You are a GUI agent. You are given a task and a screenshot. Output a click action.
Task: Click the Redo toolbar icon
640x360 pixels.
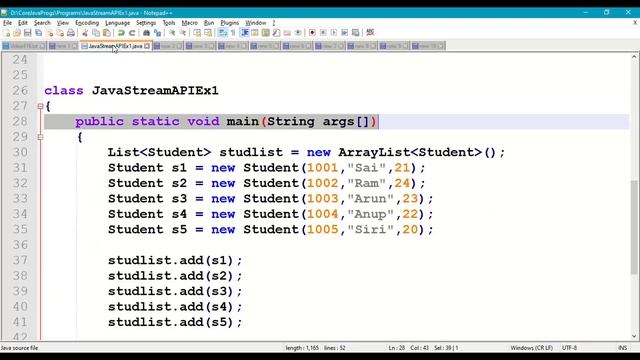(132, 33)
